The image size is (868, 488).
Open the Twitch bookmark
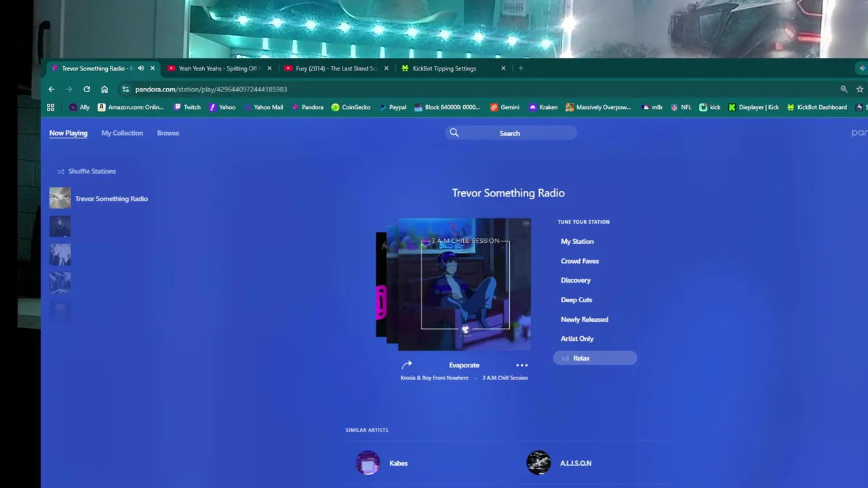coord(187,107)
